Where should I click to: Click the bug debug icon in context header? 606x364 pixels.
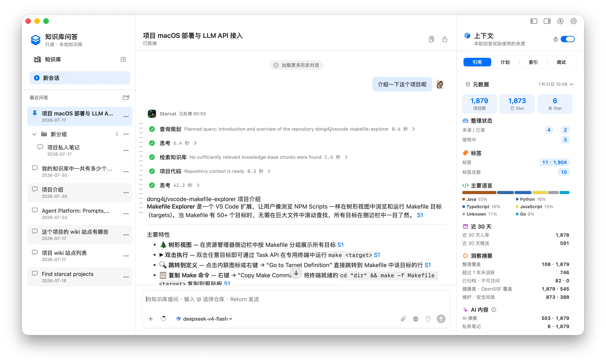pyautogui.click(x=555, y=39)
